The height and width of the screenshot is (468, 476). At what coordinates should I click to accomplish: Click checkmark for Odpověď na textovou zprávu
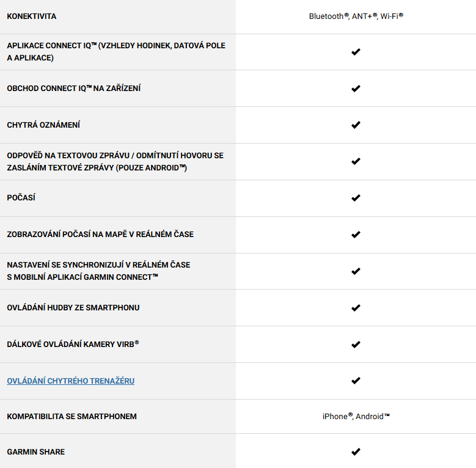coord(356,161)
